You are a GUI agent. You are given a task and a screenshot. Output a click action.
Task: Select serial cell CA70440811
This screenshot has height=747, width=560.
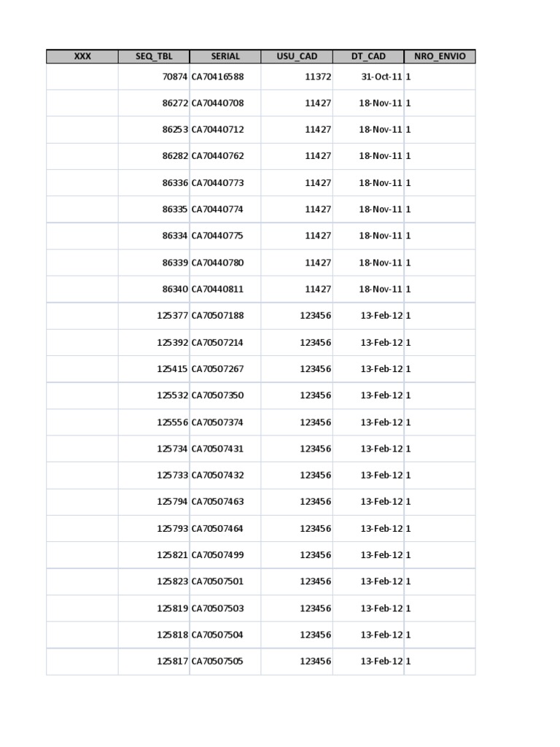(x=218, y=289)
